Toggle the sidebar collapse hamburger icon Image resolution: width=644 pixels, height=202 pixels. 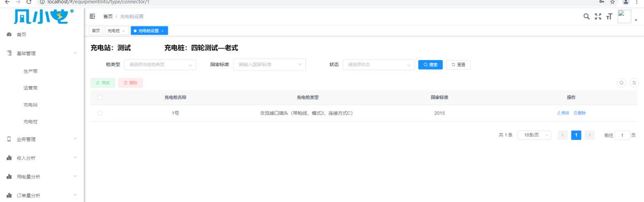[x=93, y=17]
